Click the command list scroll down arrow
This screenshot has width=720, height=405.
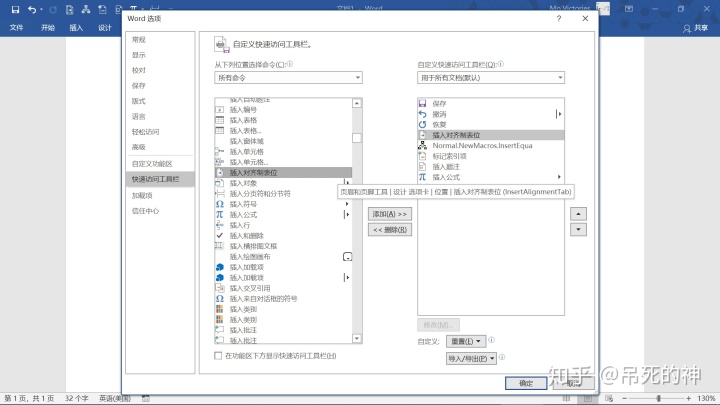(x=357, y=338)
